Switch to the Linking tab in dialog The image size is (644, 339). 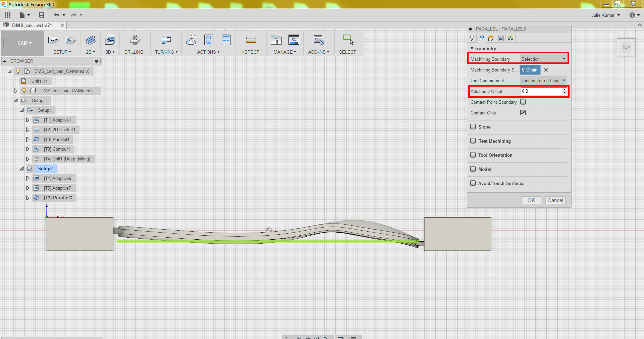[511, 38]
